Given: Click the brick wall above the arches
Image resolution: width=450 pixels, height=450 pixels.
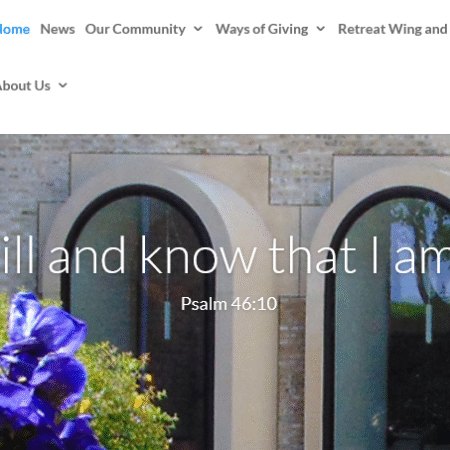Looking at the screenshot, I should (225, 143).
